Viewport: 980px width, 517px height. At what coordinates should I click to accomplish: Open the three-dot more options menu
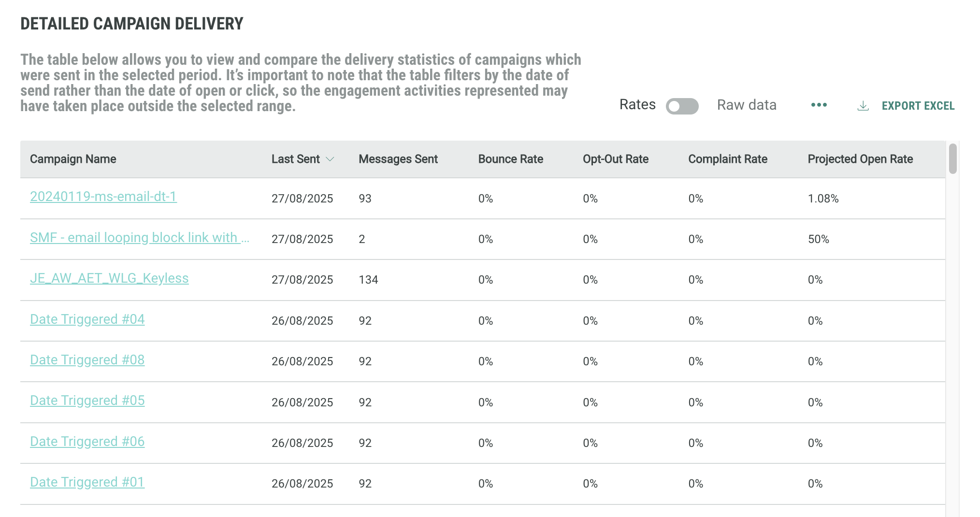point(819,105)
